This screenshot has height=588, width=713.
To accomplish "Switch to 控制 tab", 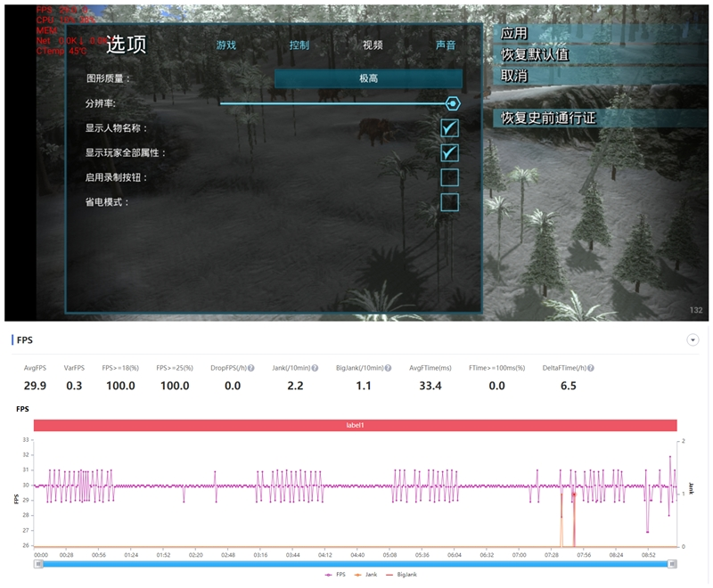I will tap(299, 45).
